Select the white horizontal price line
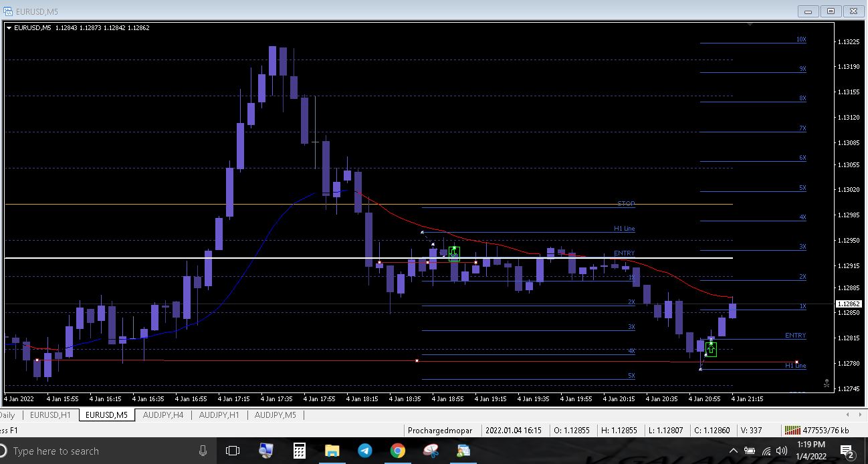Viewport: 868px width, 464px height. [267, 258]
